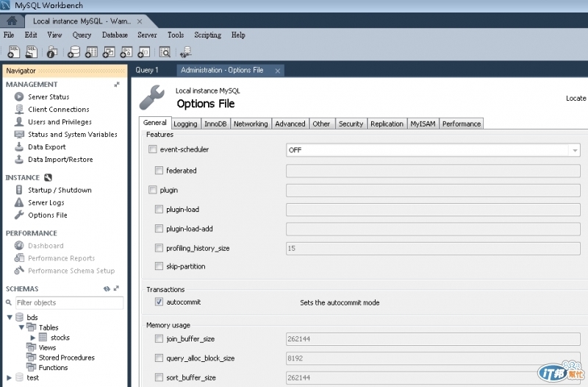Close the Local instance MySQL connection tab
Image resolution: width=588 pixels, height=387 pixels.
tap(140, 21)
